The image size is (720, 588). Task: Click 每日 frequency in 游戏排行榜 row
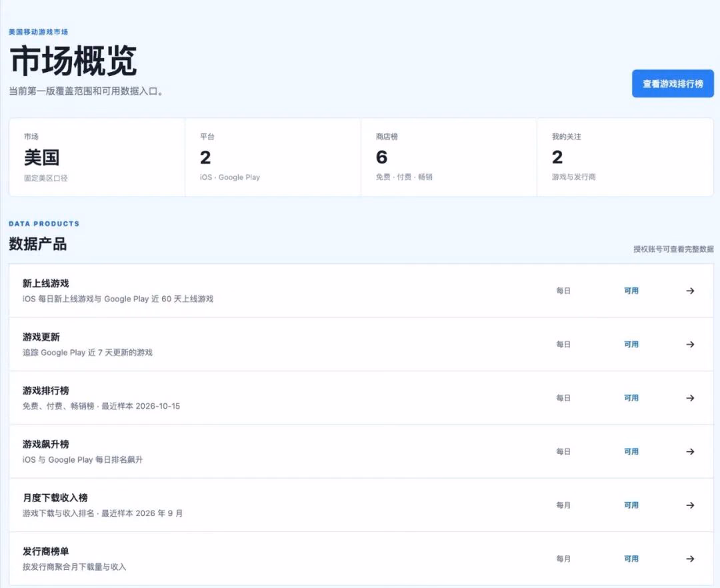(x=563, y=398)
